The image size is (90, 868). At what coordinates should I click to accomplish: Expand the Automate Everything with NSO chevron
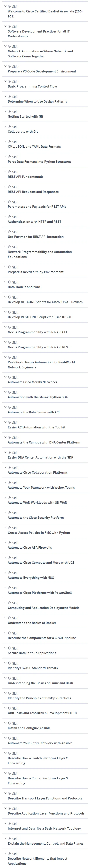pyautogui.click(x=5, y=573)
